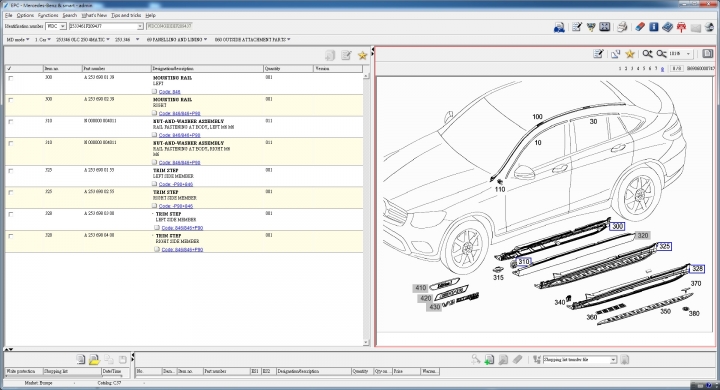Click callout 328 in the diagram
The width and height of the screenshot is (720, 390).
tap(697, 269)
